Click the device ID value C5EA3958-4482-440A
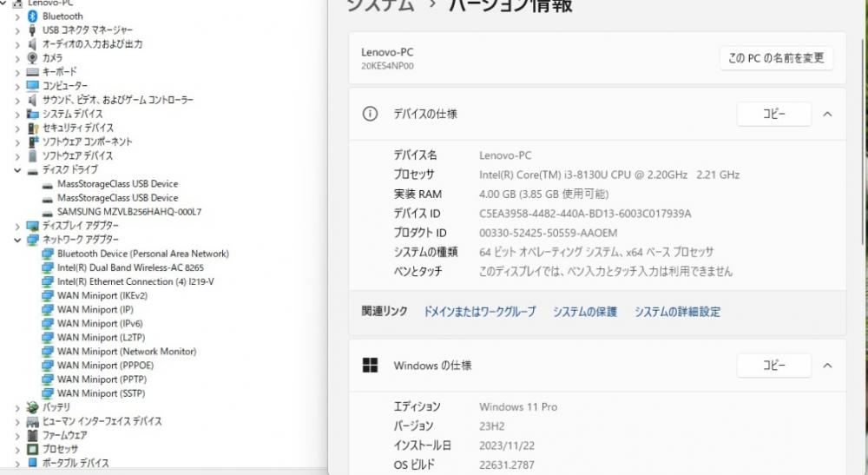 coord(585,214)
